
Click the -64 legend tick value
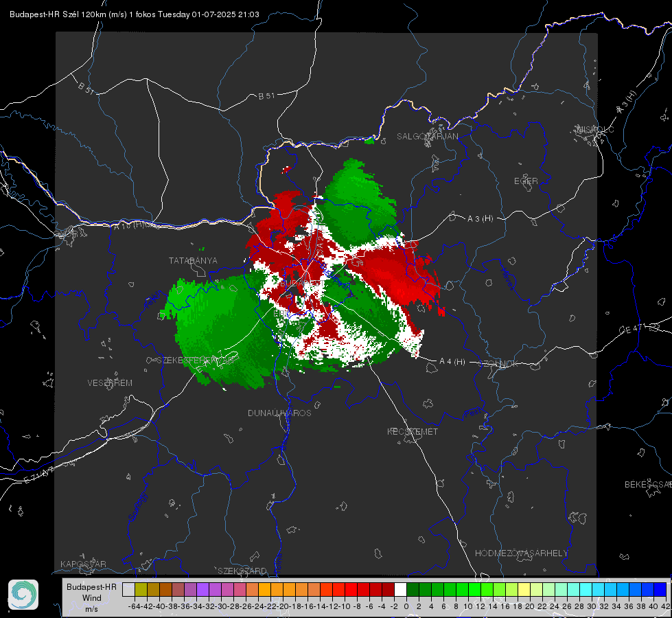135,606
